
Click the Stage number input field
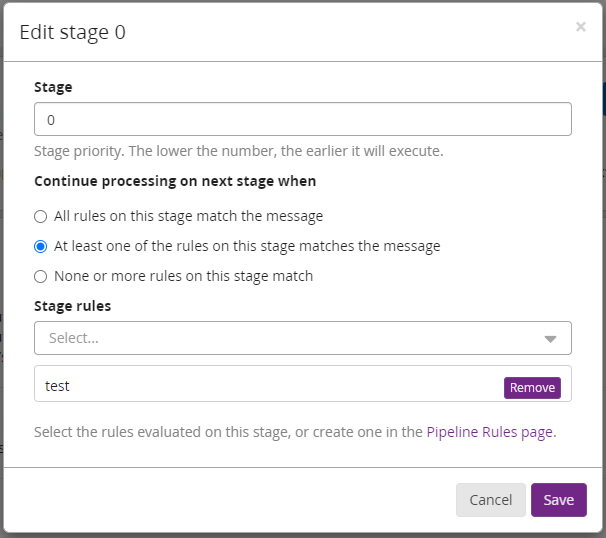pos(302,119)
